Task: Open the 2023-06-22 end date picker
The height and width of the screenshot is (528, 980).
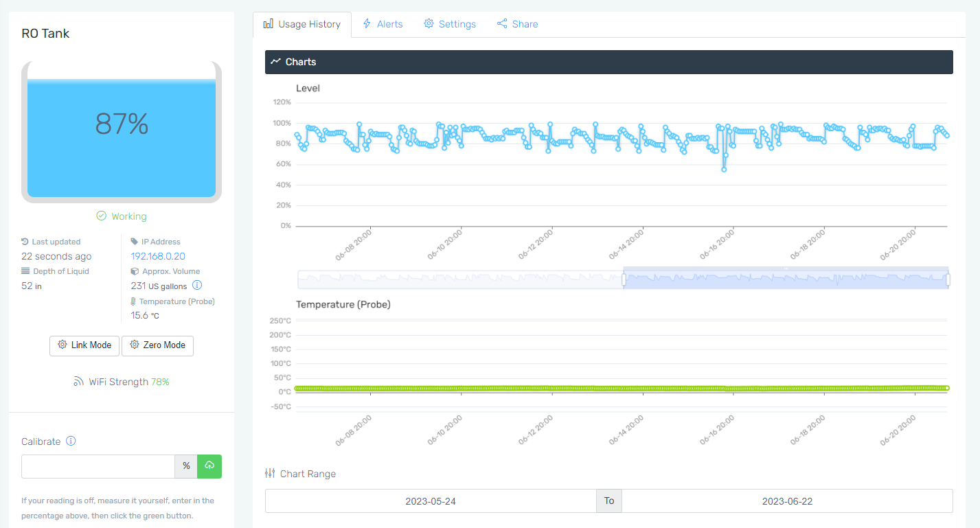Action: coord(787,501)
